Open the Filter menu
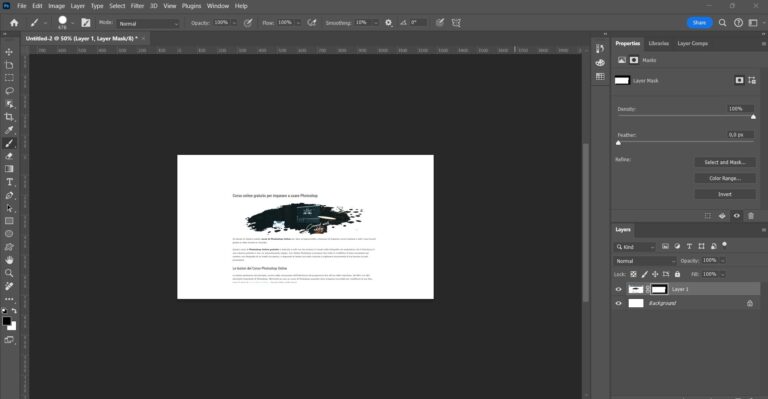The image size is (768, 399). tap(137, 6)
